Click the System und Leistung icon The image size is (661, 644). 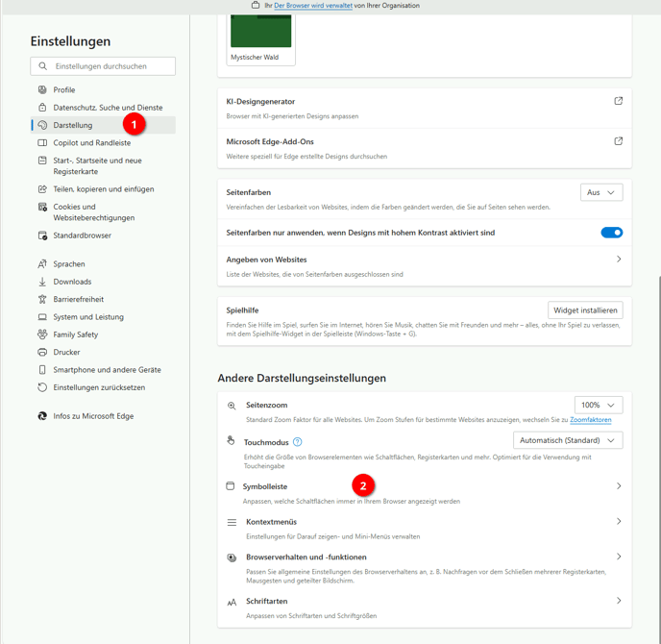tap(42, 317)
